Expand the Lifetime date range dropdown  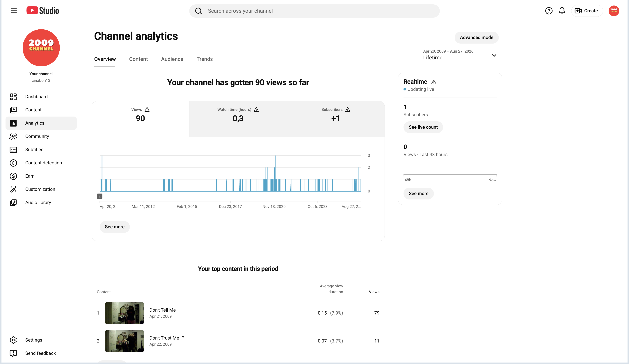(460, 55)
